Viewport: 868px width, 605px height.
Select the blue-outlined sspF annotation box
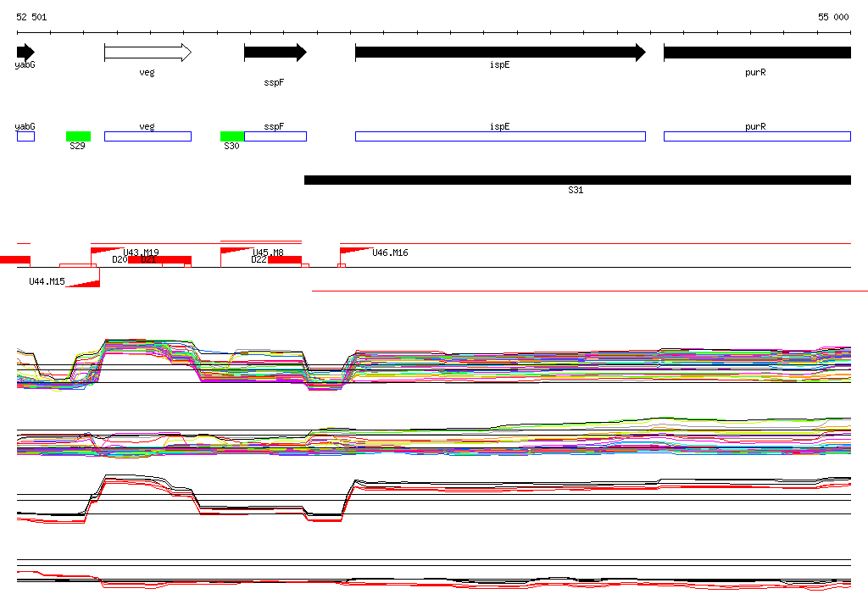(275, 136)
